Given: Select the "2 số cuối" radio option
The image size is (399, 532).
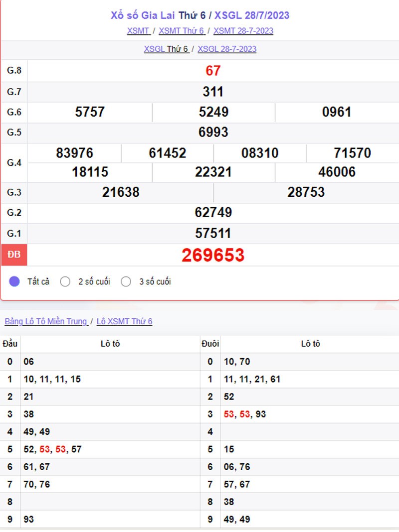Looking at the screenshot, I should tap(65, 281).
